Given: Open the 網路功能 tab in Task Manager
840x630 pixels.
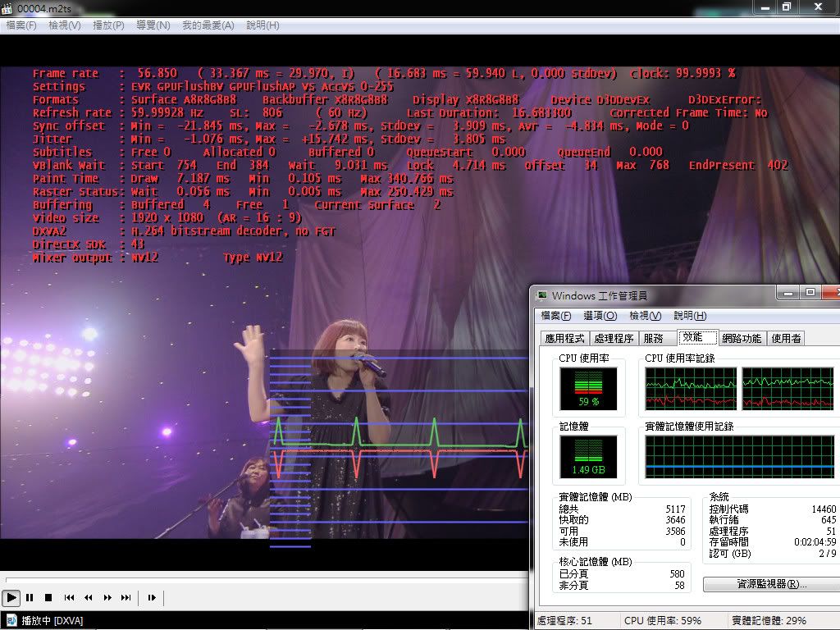Looking at the screenshot, I should [x=742, y=338].
